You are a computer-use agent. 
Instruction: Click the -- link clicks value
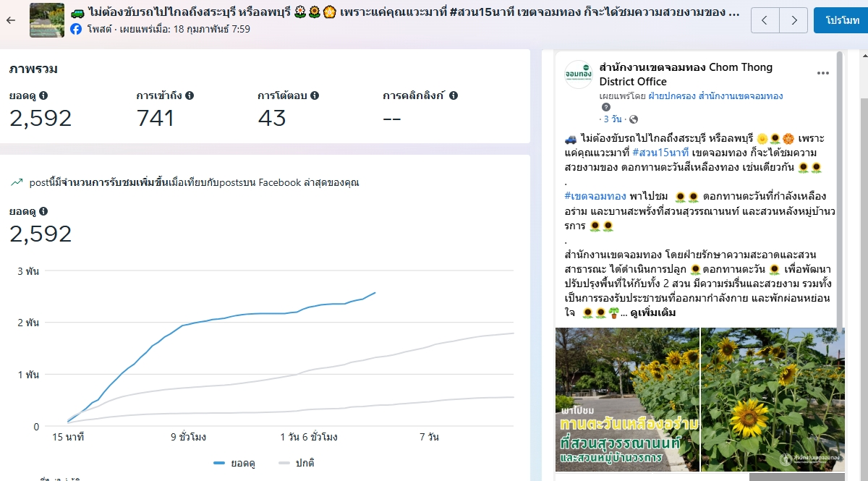(x=391, y=118)
